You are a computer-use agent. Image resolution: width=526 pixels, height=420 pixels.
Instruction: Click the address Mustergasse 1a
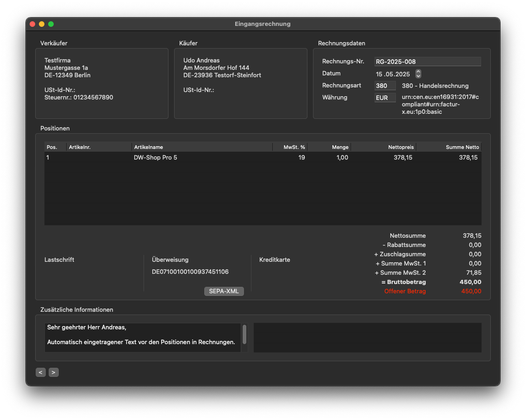tap(66, 68)
